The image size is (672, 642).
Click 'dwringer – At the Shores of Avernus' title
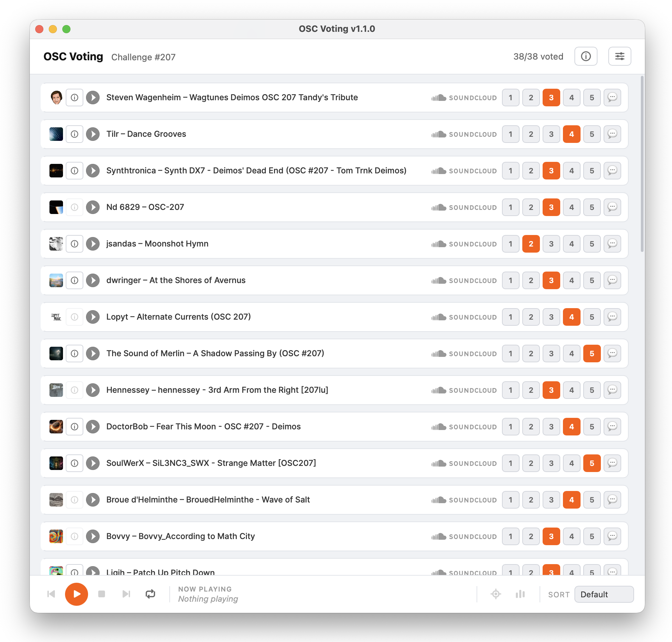click(175, 280)
